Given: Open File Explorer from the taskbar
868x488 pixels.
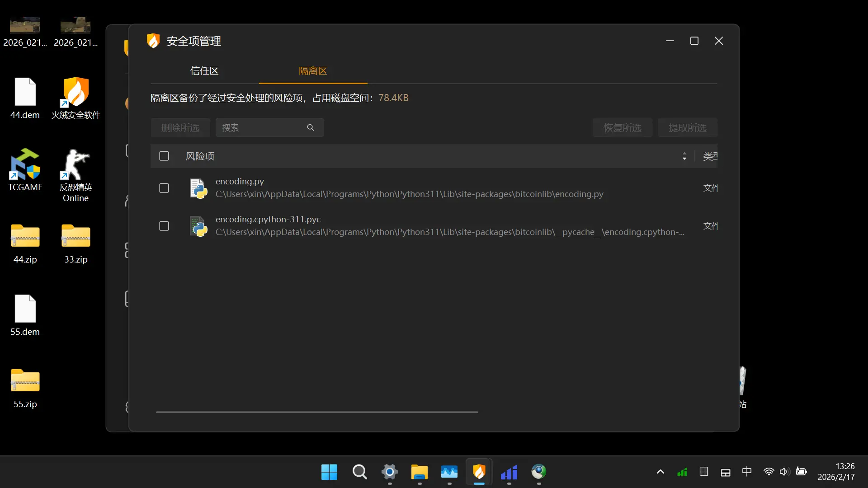Looking at the screenshot, I should pyautogui.click(x=419, y=472).
